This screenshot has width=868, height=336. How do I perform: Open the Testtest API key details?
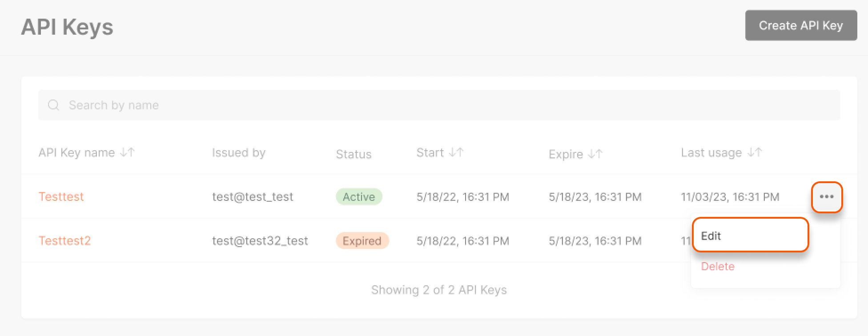(x=61, y=196)
